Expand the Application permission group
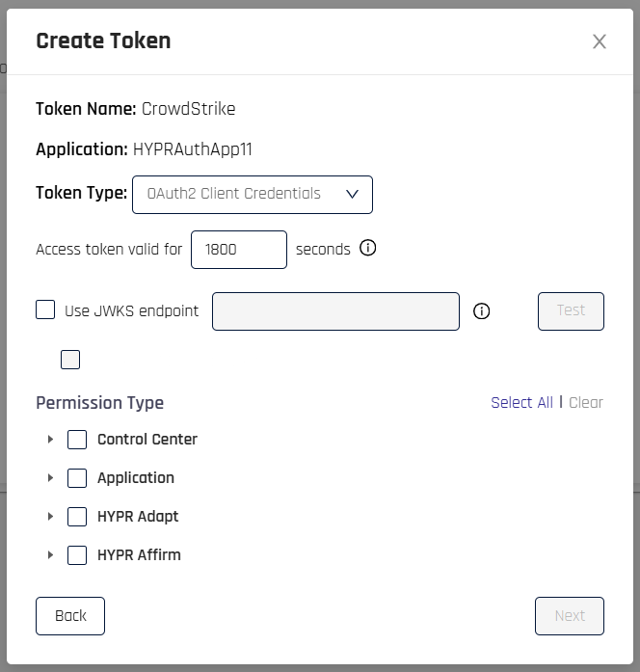Image resolution: width=640 pixels, height=672 pixels. click(x=50, y=478)
